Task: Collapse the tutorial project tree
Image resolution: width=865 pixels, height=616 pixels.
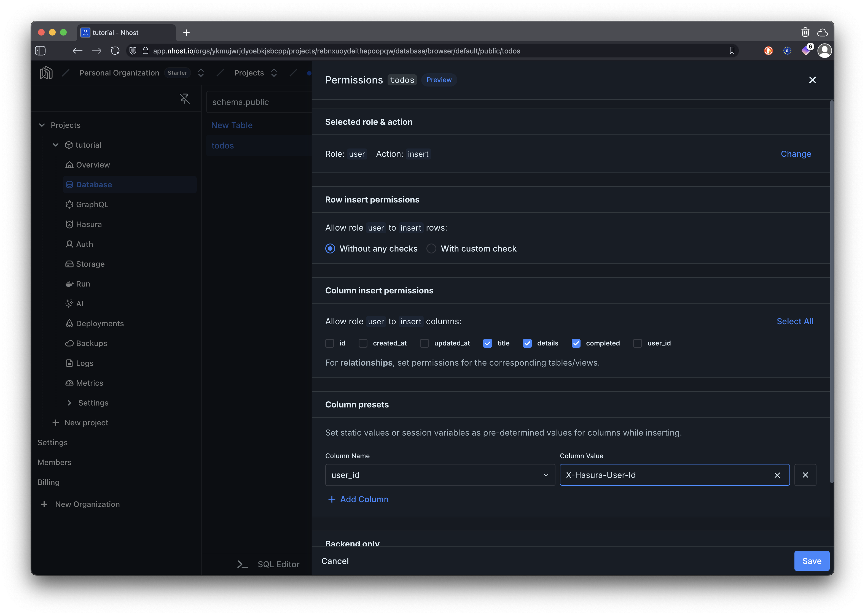Action: coord(55,145)
